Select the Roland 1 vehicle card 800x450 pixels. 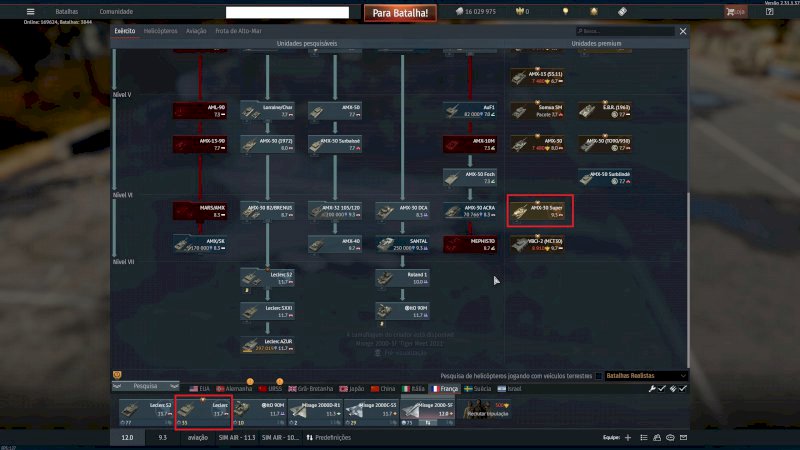pos(403,278)
